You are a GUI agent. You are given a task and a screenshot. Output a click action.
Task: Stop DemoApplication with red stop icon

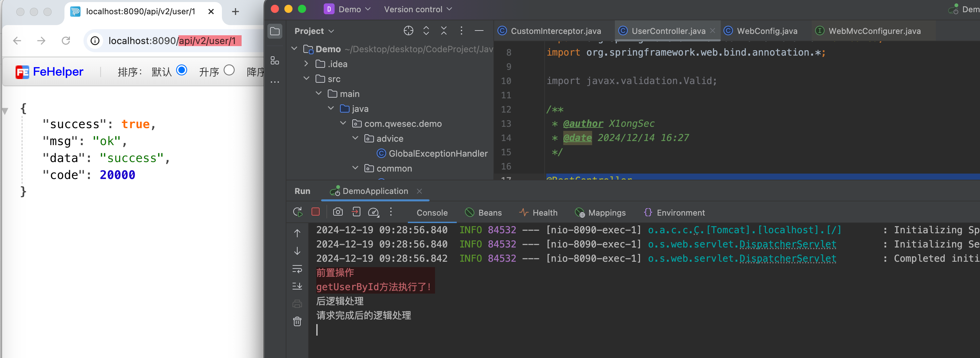coord(315,212)
